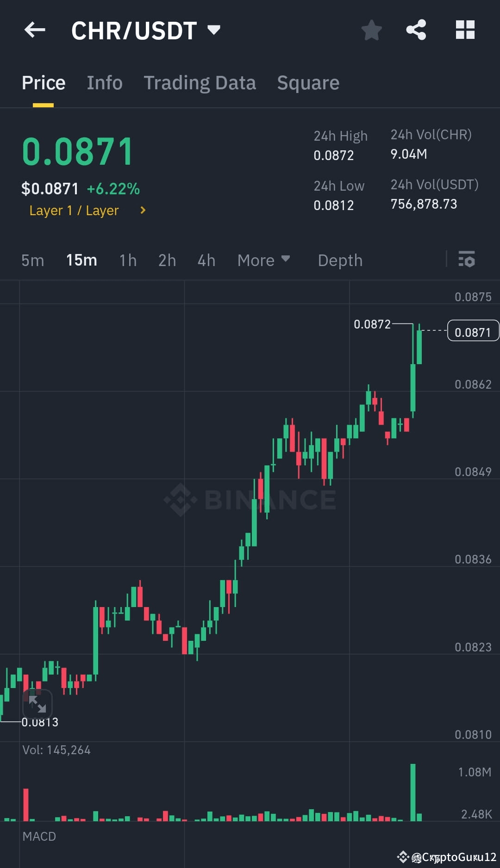This screenshot has height=868, width=500.
Task: Click the back arrow to exit chart
Action: click(35, 30)
